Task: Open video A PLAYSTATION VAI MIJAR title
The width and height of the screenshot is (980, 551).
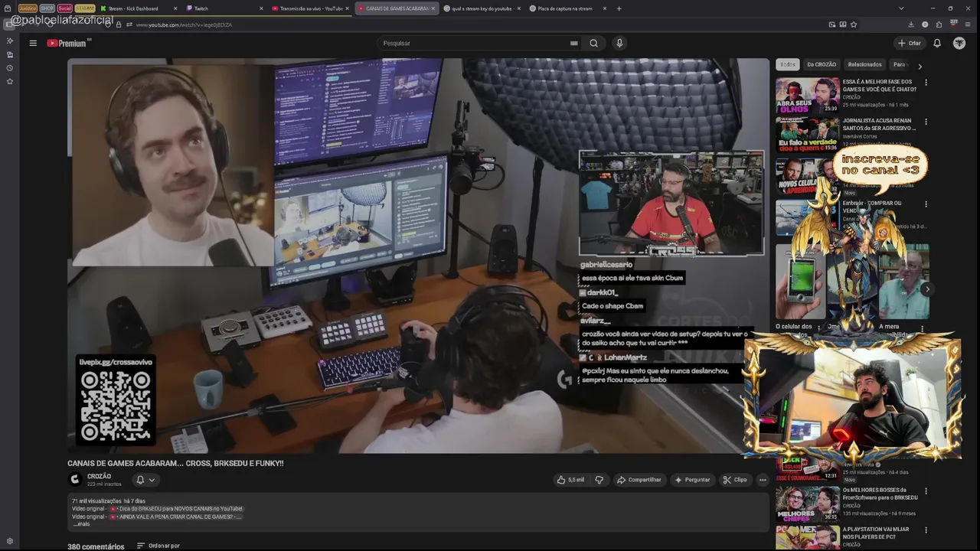Action: coord(876,533)
